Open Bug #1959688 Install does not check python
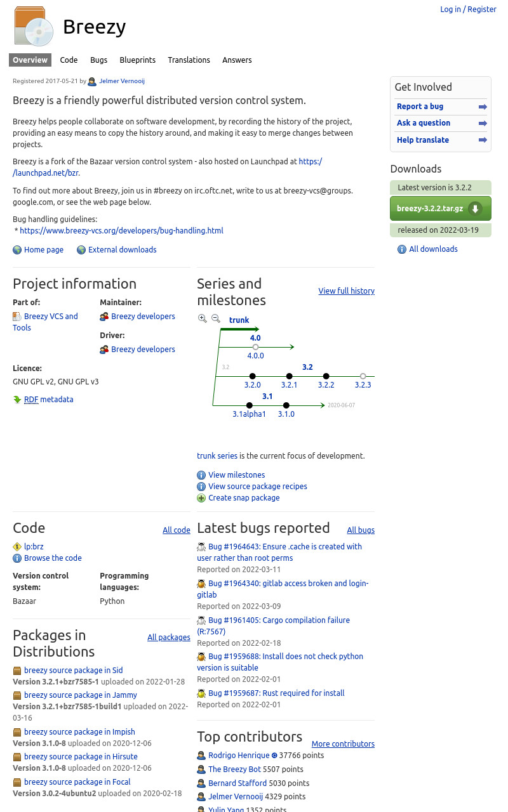 click(x=280, y=662)
